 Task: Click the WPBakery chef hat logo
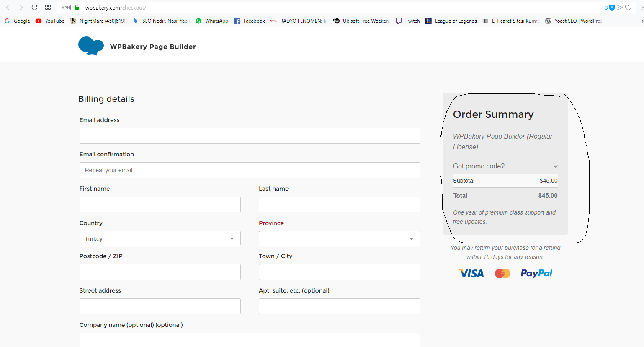[91, 46]
